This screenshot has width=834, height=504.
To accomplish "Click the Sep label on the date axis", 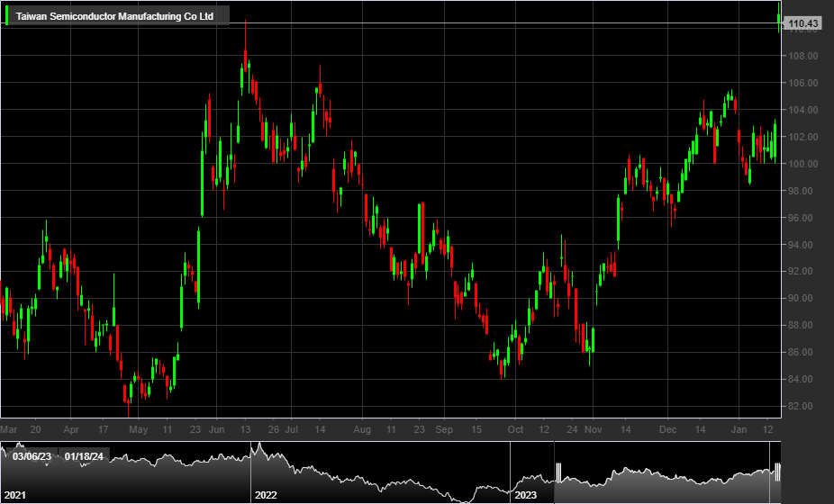I will [444, 429].
